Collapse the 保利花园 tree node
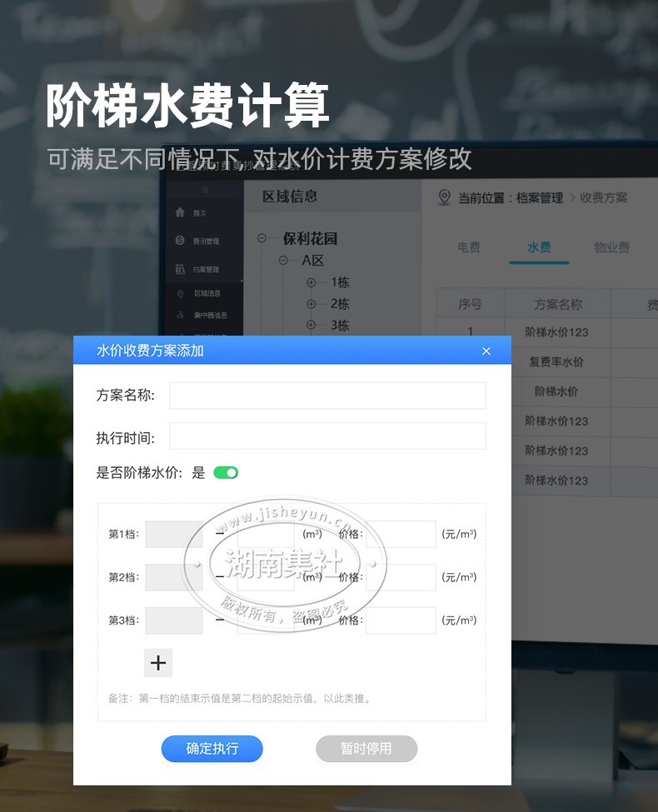 pyautogui.click(x=262, y=238)
